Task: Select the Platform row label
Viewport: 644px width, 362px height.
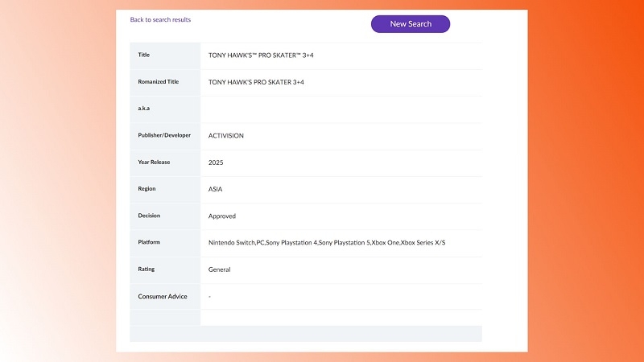Action: tap(150, 242)
